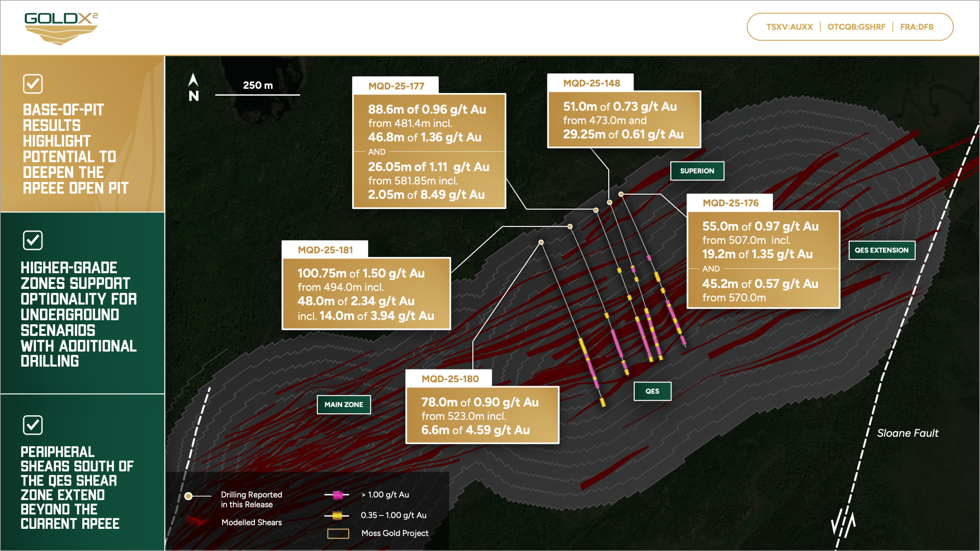Screen dimensions: 980x551
Task: Click checkbox above Higher-Grade Zones heading
Action: click(x=33, y=240)
